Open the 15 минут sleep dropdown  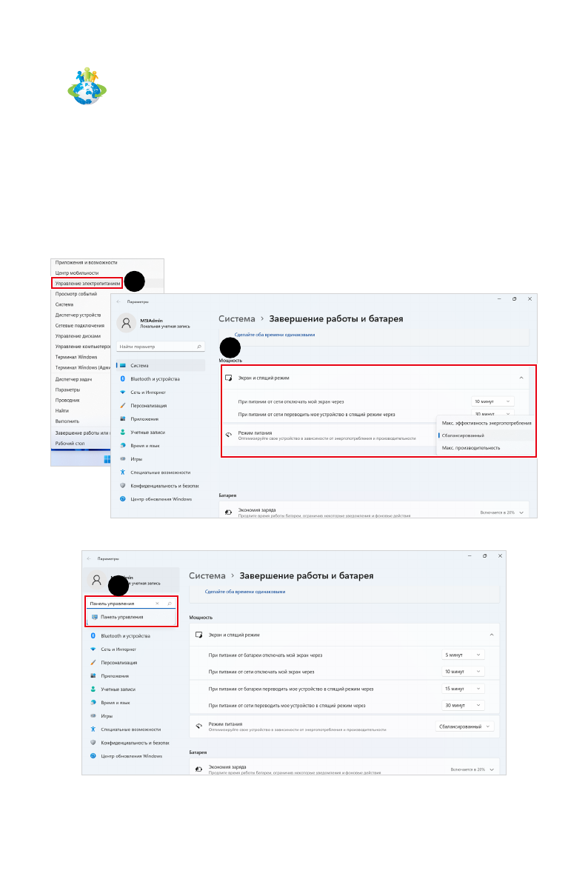pyautogui.click(x=464, y=689)
